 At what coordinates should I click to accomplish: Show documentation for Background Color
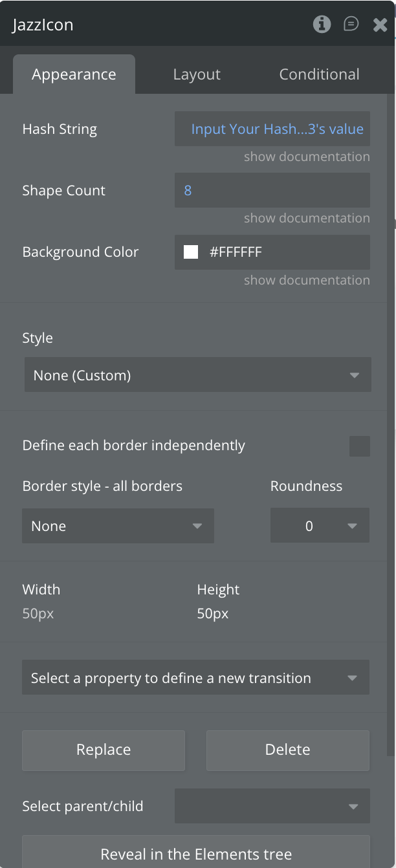pyautogui.click(x=307, y=280)
